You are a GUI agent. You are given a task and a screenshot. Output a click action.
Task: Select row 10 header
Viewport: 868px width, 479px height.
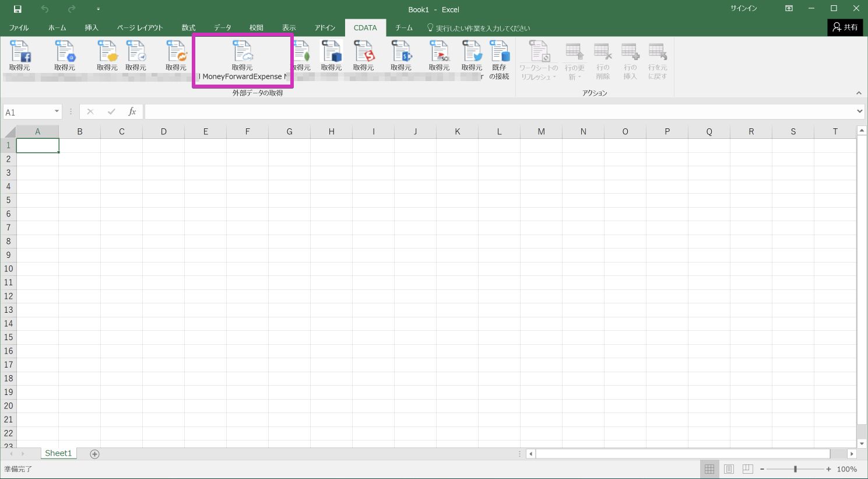tap(8, 269)
